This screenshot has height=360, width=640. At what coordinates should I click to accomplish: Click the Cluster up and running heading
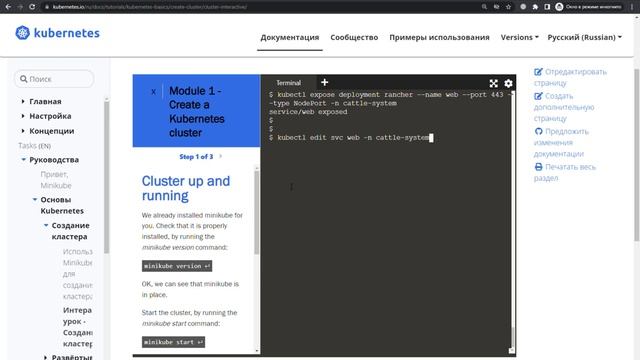click(186, 188)
